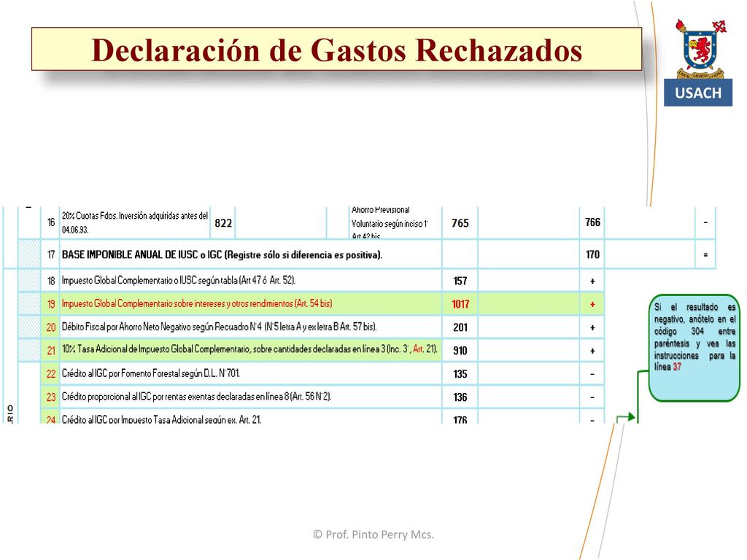Image resolution: width=747 pixels, height=560 pixels.
Task: Click code 765 in line 16
Action: click(x=460, y=223)
